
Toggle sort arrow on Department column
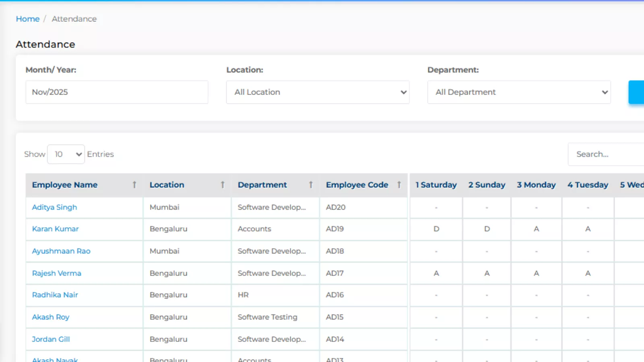(311, 185)
